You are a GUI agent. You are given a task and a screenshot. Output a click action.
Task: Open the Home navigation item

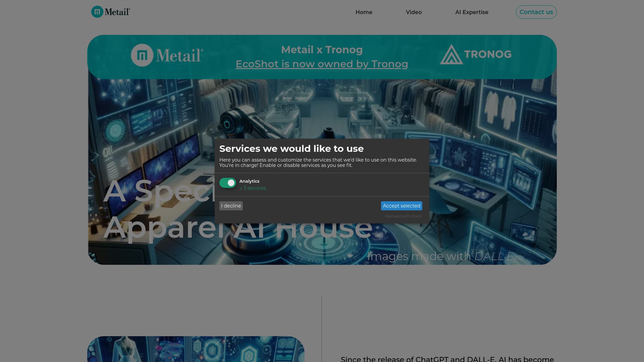click(364, 12)
